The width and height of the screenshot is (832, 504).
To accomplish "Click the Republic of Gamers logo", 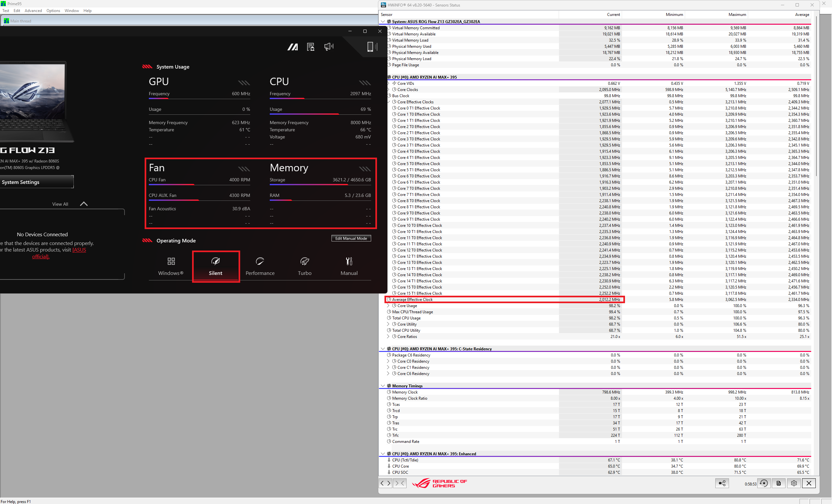I will click(x=439, y=483).
